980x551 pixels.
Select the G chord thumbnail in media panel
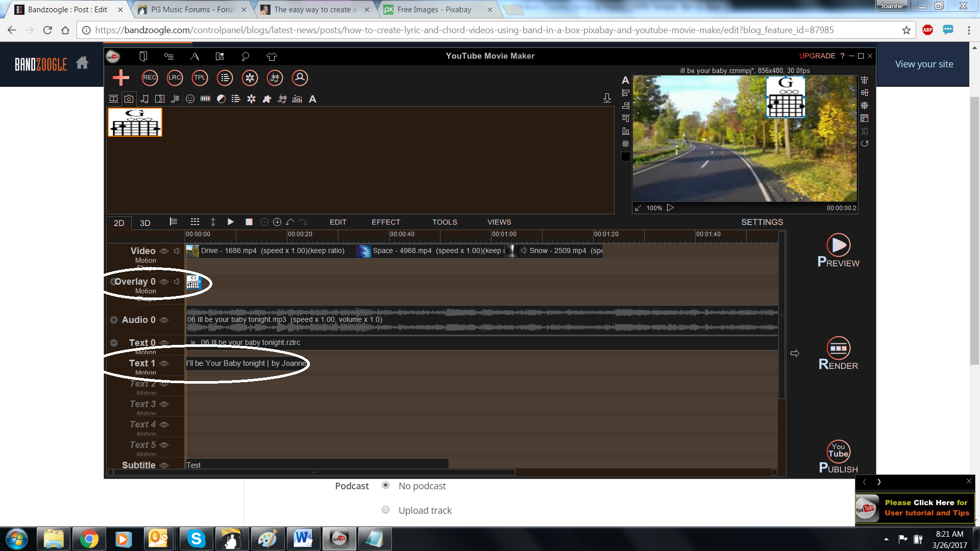[x=135, y=122]
